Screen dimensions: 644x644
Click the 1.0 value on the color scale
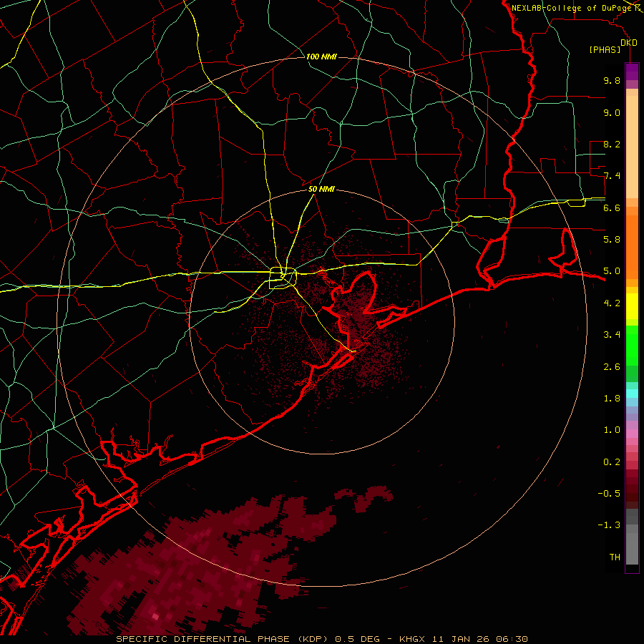[x=612, y=430]
